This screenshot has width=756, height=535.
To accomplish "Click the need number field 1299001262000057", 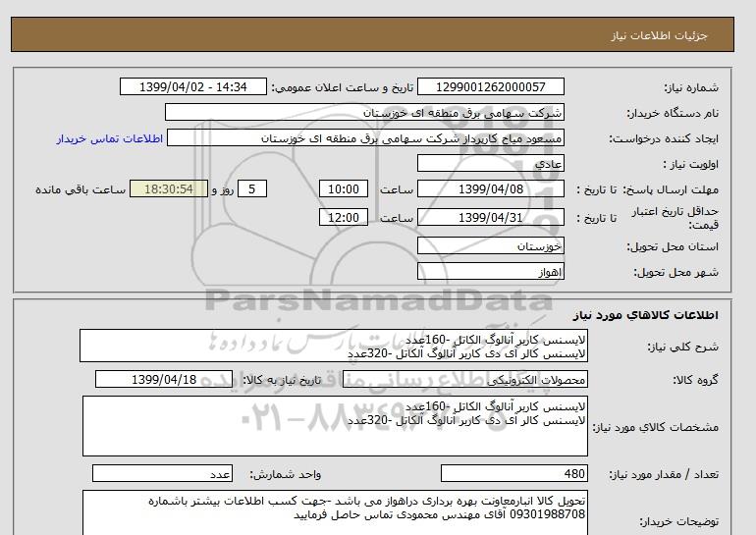I will [x=491, y=87].
